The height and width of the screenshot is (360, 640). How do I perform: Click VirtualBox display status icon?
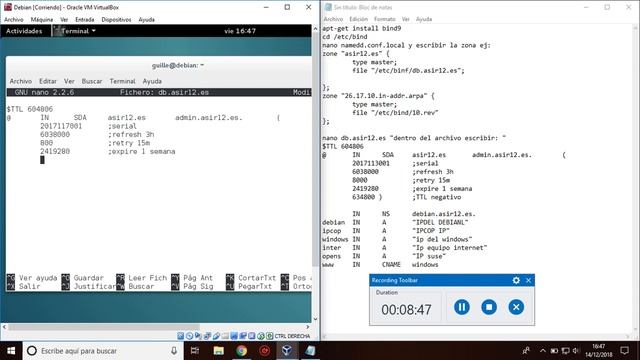[x=234, y=336]
